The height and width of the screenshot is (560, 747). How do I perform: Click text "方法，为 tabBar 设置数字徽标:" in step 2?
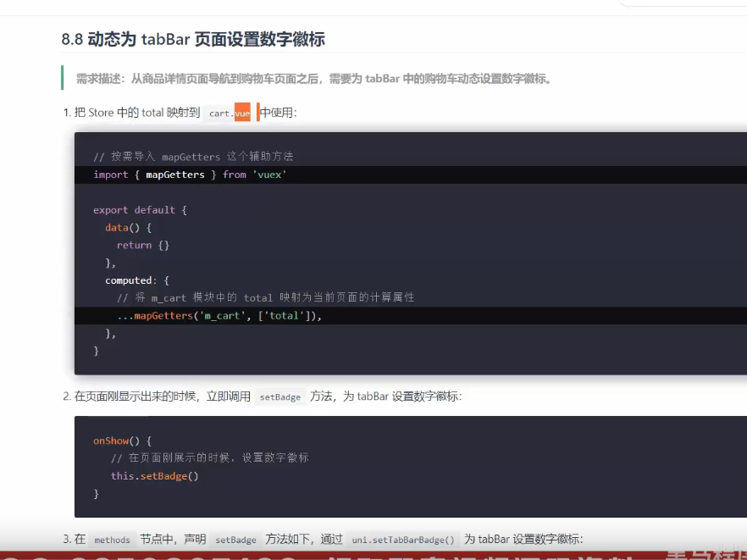coord(386,396)
